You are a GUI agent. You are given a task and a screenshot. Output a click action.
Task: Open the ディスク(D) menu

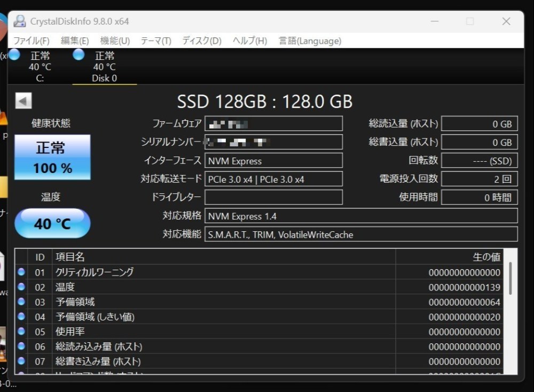[x=202, y=41]
